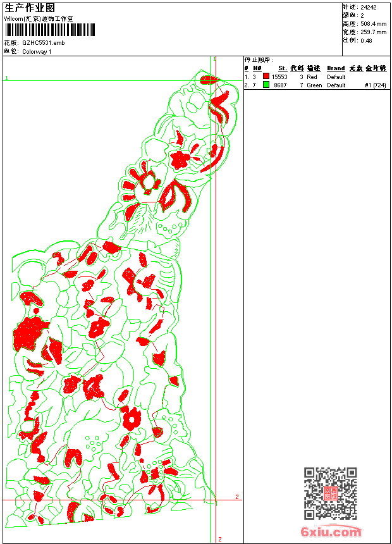The image size is (392, 544).
Task: Select the red color swatch in stop row 1
Action: tap(266, 77)
